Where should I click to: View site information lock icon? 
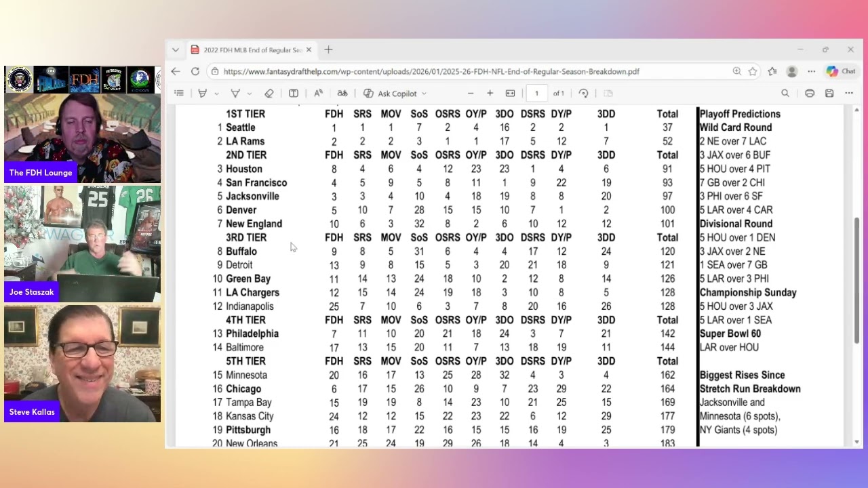point(215,71)
